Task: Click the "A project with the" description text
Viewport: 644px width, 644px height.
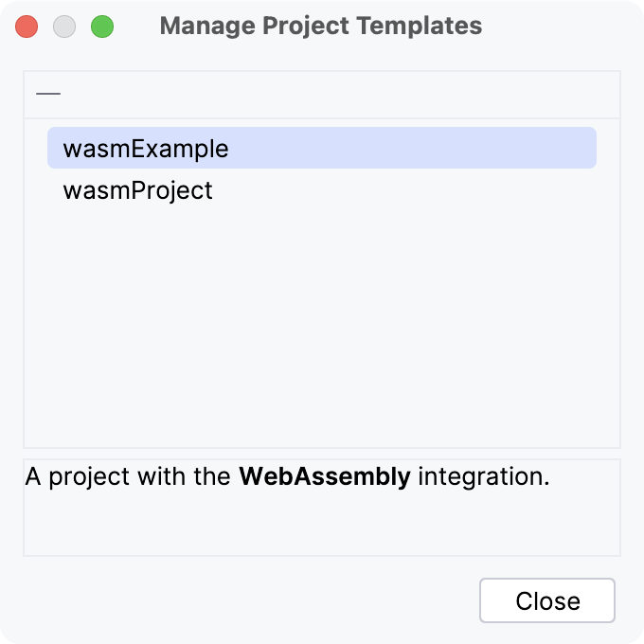Action: pyautogui.click(x=130, y=476)
